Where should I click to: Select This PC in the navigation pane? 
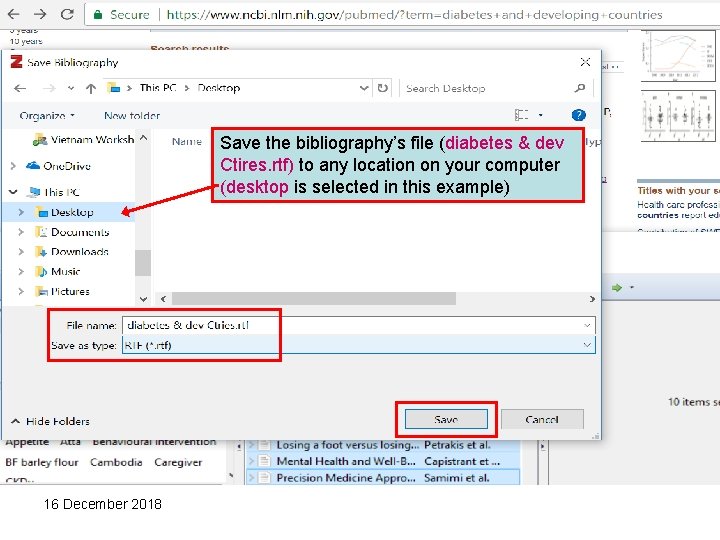point(53,192)
